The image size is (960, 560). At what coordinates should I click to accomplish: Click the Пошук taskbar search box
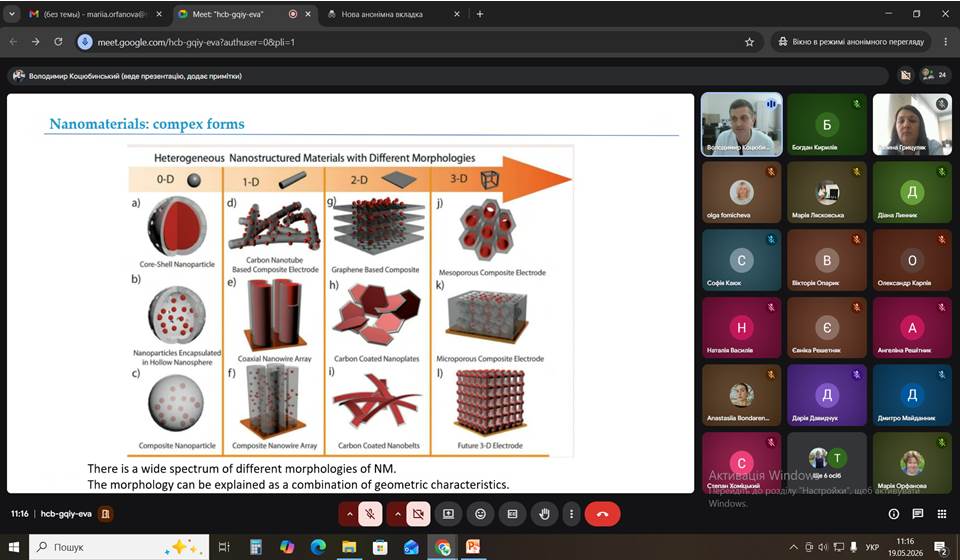click(x=119, y=547)
